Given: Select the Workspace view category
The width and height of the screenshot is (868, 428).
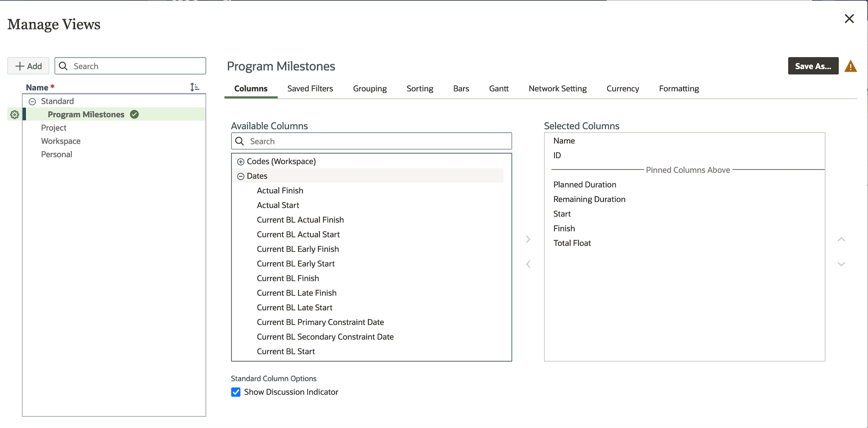Looking at the screenshot, I should 61,141.
